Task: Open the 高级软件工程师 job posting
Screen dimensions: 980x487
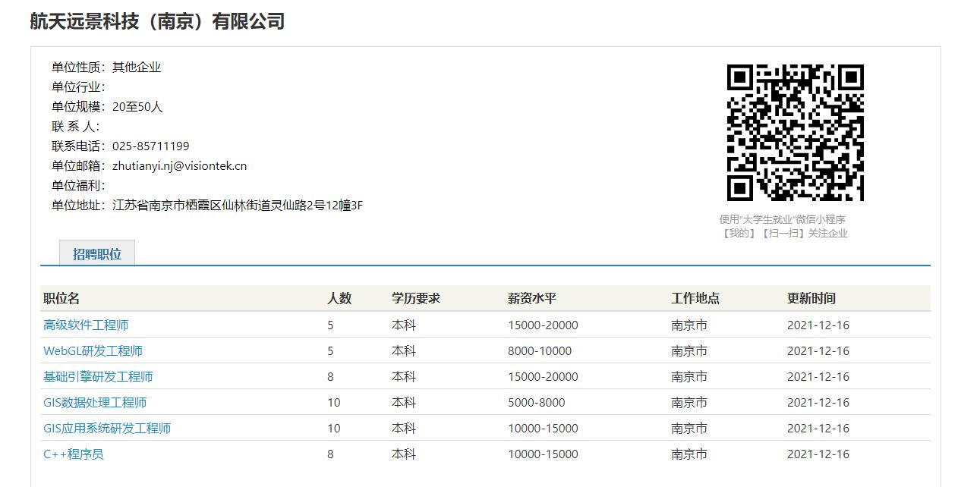Action: 86,325
